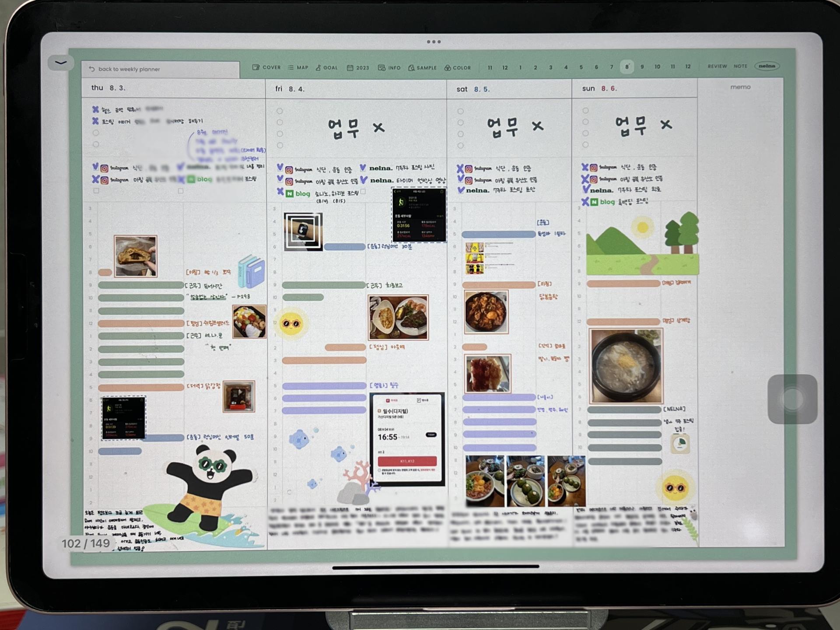This screenshot has width=840, height=630.
Task: Open page navigator at 102 / 149
Action: pos(86,543)
